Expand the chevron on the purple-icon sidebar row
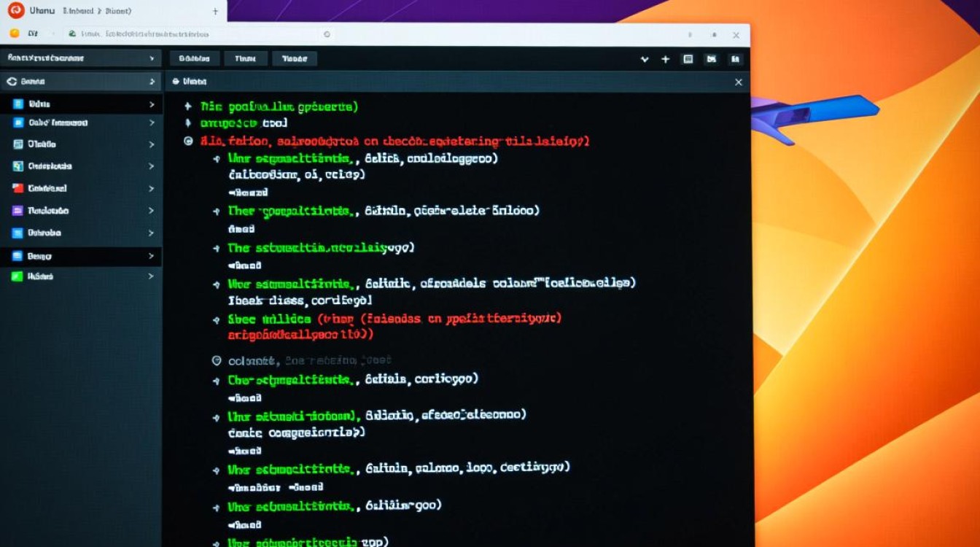 pyautogui.click(x=152, y=211)
